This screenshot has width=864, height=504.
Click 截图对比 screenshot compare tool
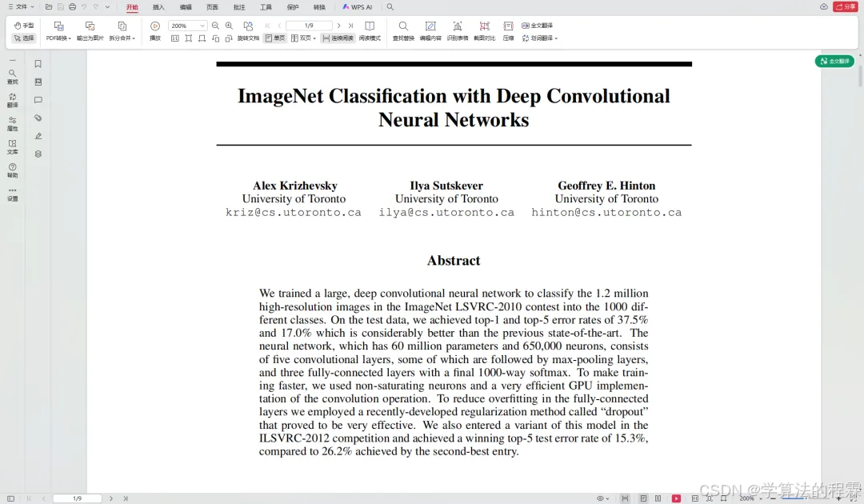[484, 31]
